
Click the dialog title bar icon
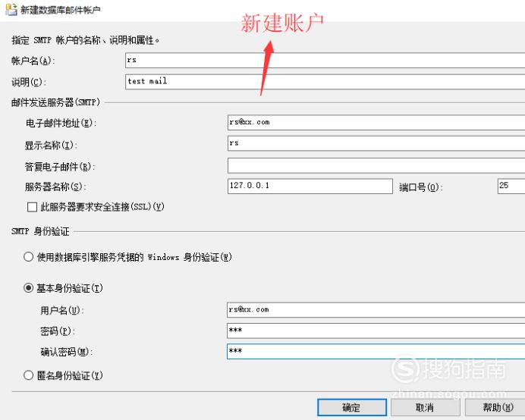coord(11,9)
